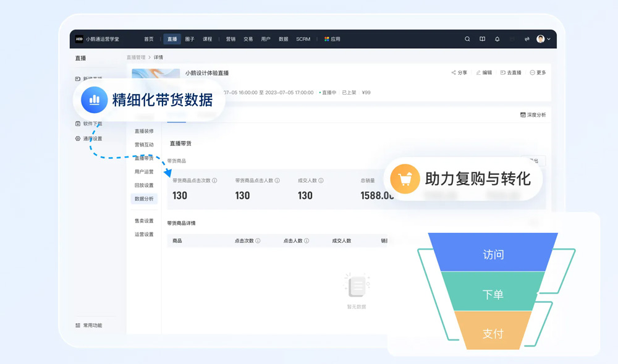
Task: Open the 去直播 go-live icon
Action: click(x=504, y=72)
